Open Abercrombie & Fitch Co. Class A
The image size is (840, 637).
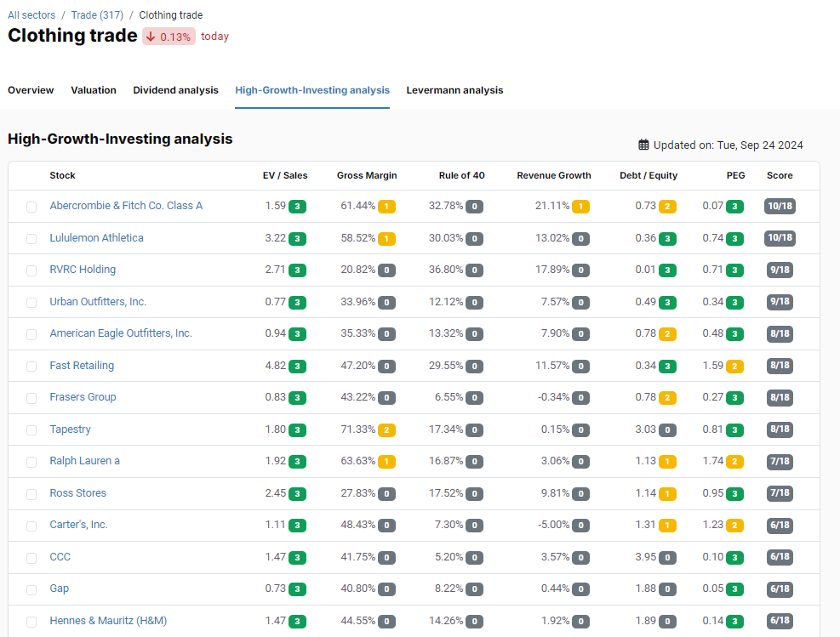click(x=126, y=206)
